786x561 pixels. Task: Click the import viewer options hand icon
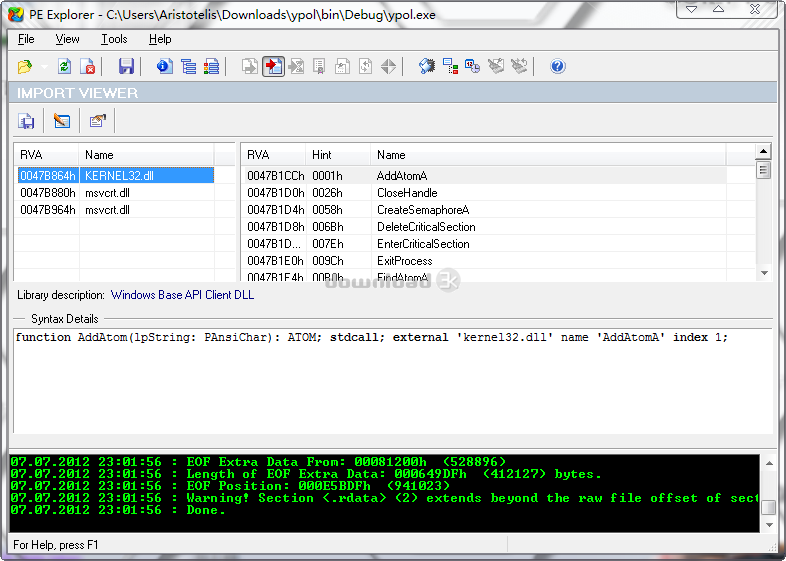coord(97,121)
